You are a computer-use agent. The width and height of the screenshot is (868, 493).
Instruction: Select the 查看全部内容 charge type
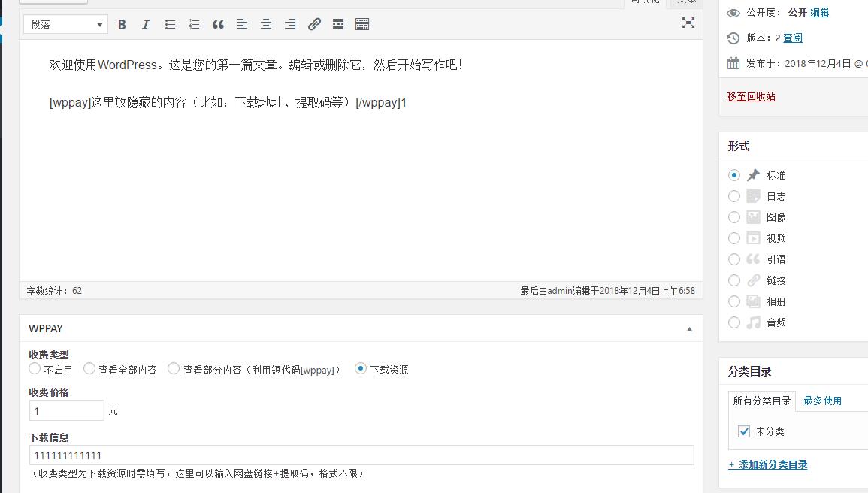pyautogui.click(x=89, y=368)
